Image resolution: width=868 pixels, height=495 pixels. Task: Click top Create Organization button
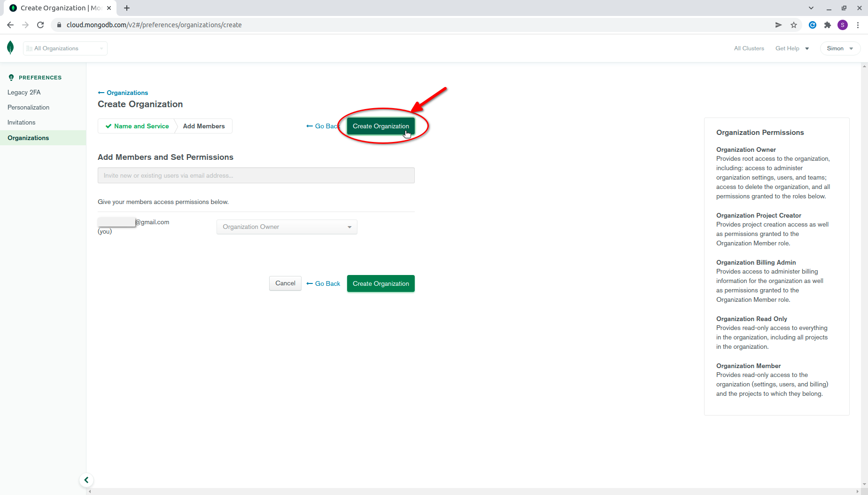coord(381,126)
